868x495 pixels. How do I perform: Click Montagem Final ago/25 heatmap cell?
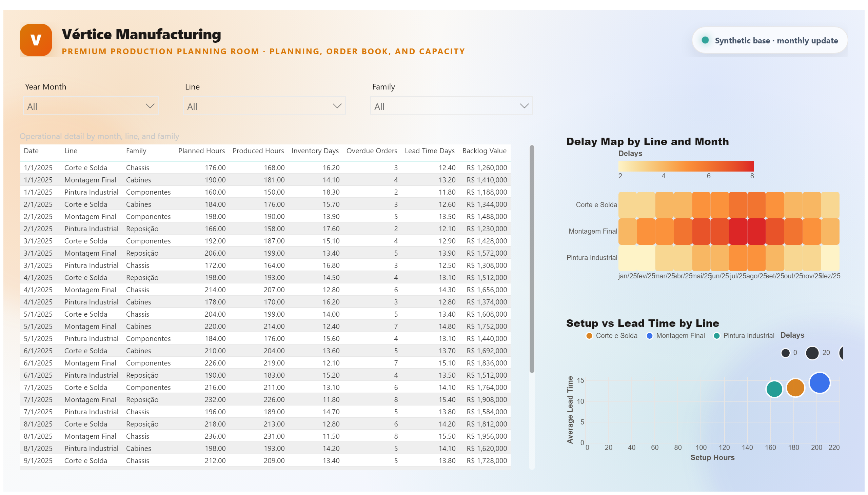coord(756,231)
